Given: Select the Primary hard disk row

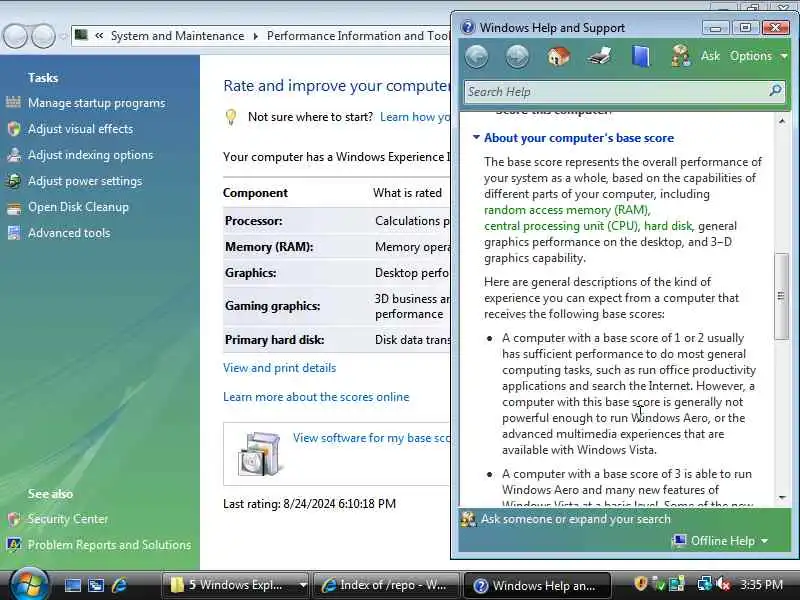Looking at the screenshot, I should coord(336,340).
